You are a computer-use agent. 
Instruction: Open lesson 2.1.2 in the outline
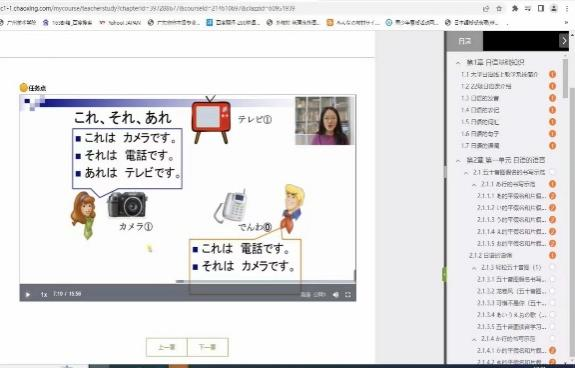(x=490, y=255)
